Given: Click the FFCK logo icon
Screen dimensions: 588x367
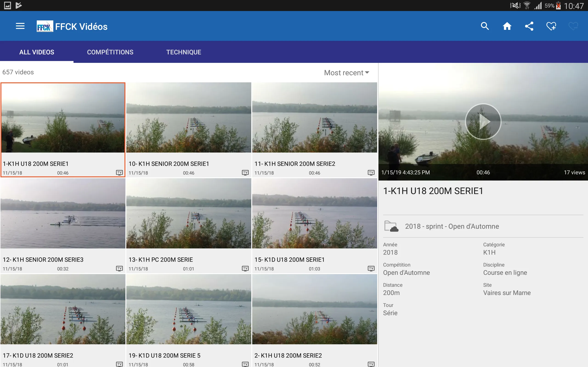Looking at the screenshot, I should 45,26.
